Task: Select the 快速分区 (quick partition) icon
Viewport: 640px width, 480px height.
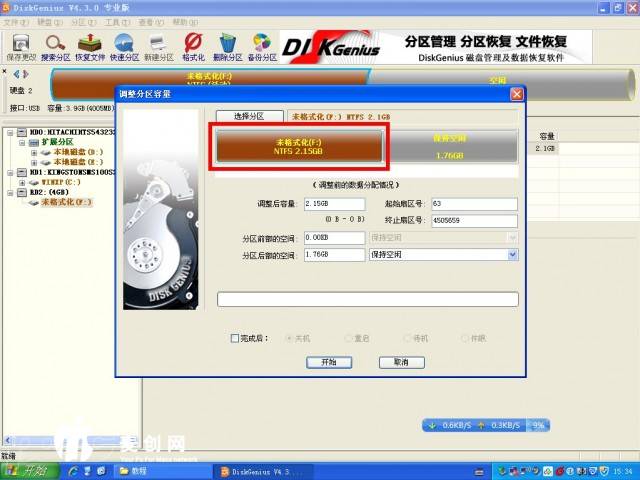Action: pos(125,45)
